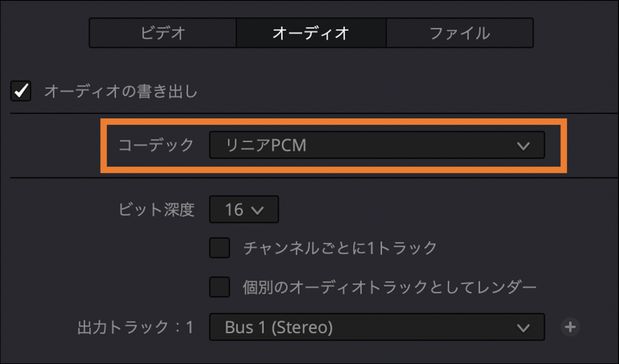This screenshot has width=619, height=364.
Task: Click the コーデック field label
Action: pos(156,145)
